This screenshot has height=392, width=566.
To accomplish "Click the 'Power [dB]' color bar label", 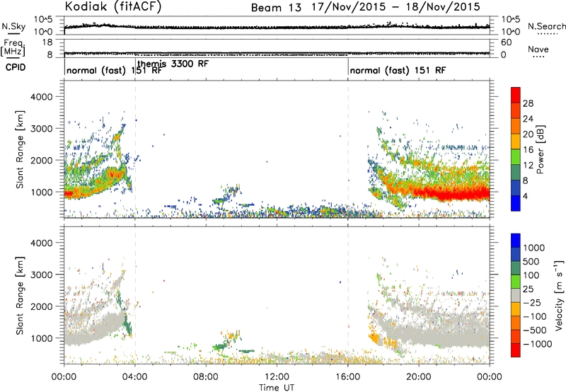I will [x=541, y=149].
